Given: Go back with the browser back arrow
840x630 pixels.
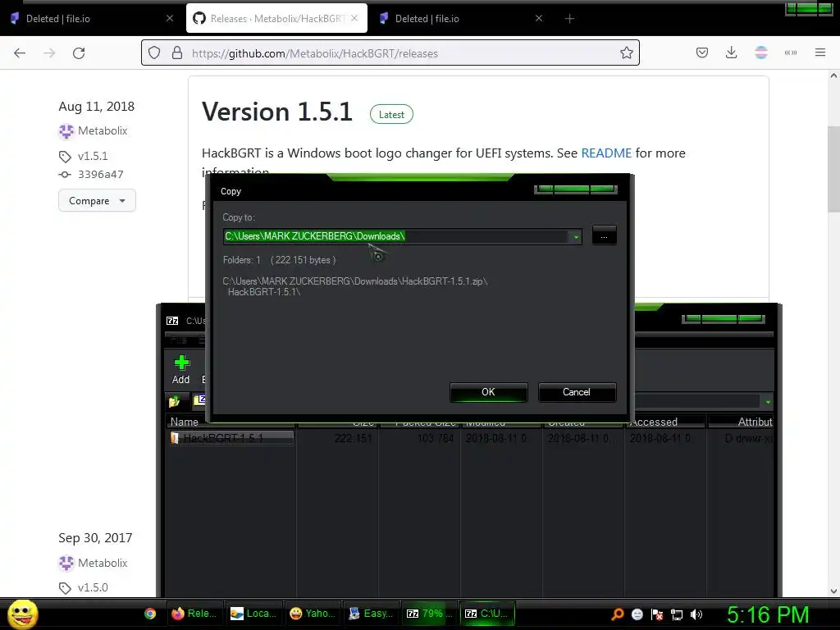Looking at the screenshot, I should 20,53.
